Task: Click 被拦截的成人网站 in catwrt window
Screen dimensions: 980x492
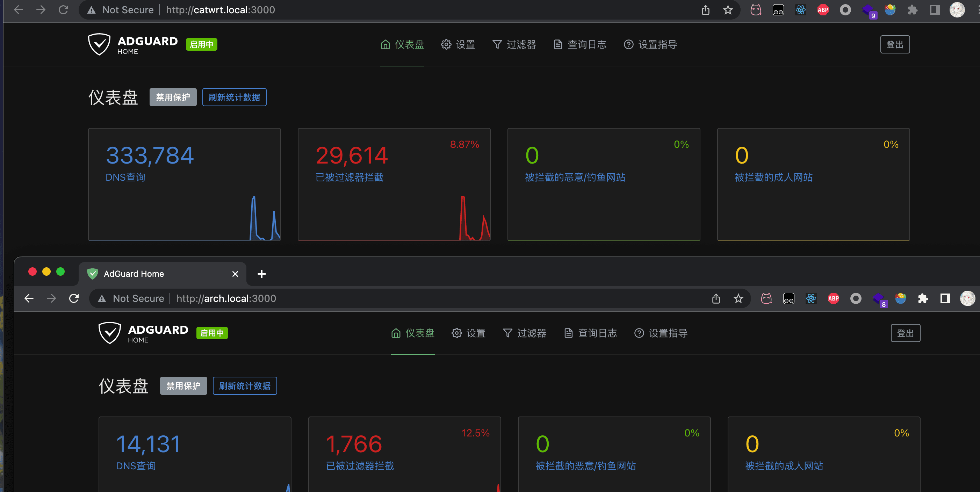Action: [773, 177]
